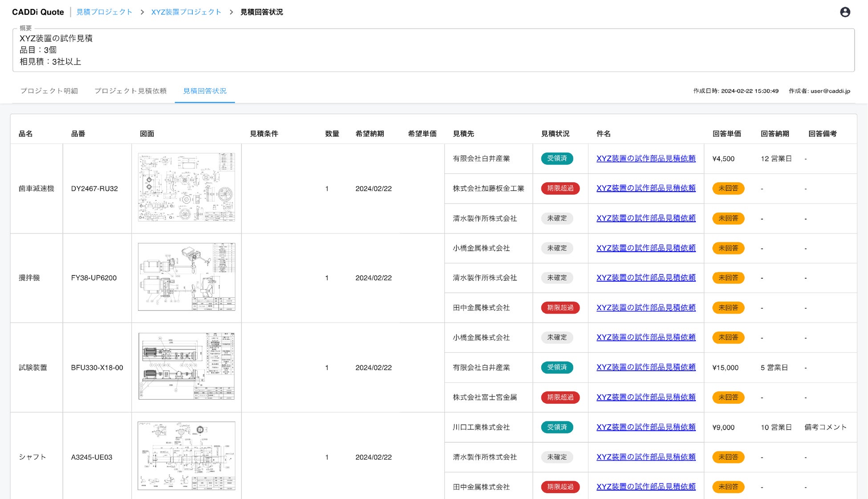Open the 歯車減速機 drawing thumbnail
Viewport: 868px width, 499px height.
coord(187,188)
